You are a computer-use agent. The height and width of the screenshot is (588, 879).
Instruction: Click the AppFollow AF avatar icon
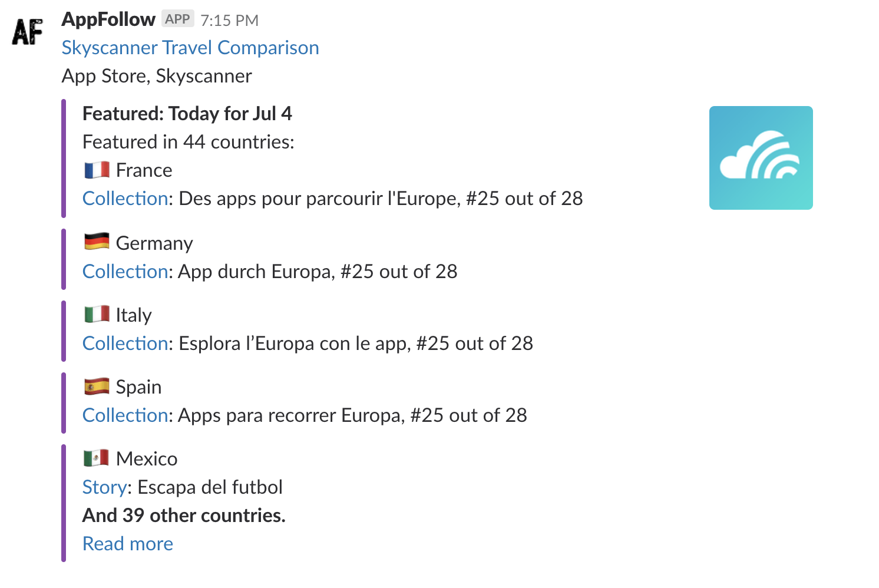[27, 32]
